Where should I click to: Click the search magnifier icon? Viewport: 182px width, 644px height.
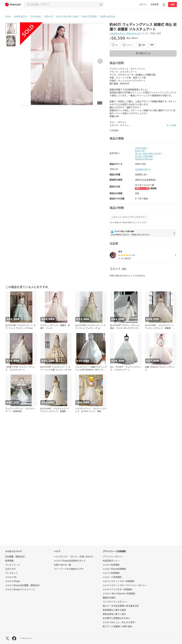pyautogui.click(x=101, y=5)
